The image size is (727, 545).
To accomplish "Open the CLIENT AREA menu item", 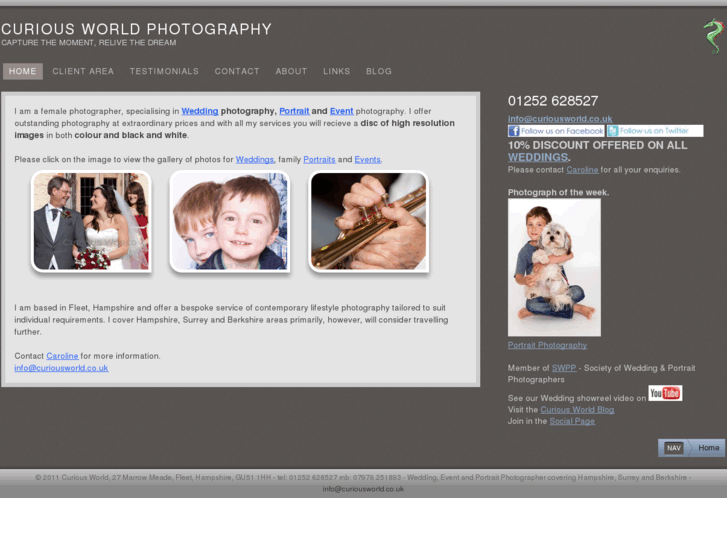I will coord(83,71).
